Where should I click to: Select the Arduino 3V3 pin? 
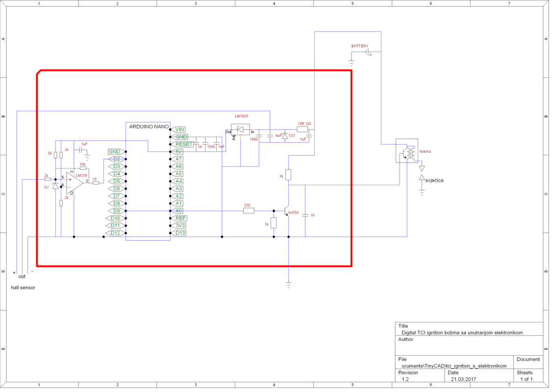(179, 225)
